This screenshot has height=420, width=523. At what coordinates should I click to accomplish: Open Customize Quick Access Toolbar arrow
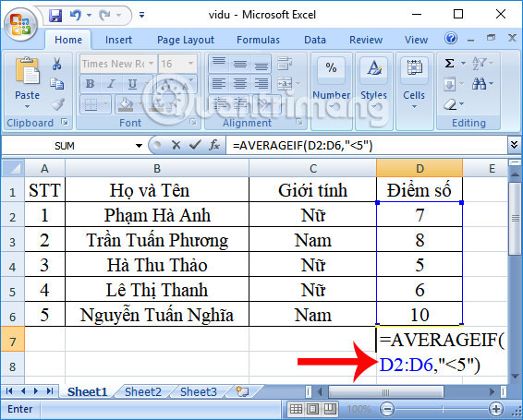tap(141, 15)
